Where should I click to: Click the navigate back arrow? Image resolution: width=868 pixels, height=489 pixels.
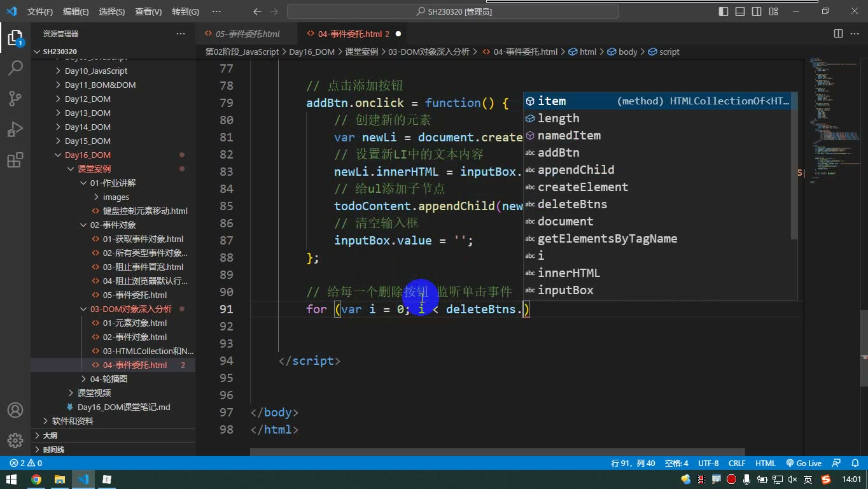click(257, 11)
